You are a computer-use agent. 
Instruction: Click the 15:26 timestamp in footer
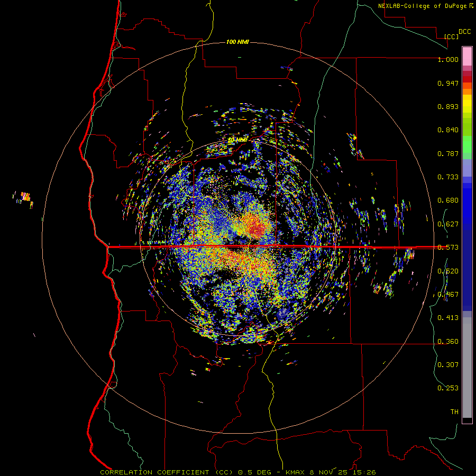365,472
